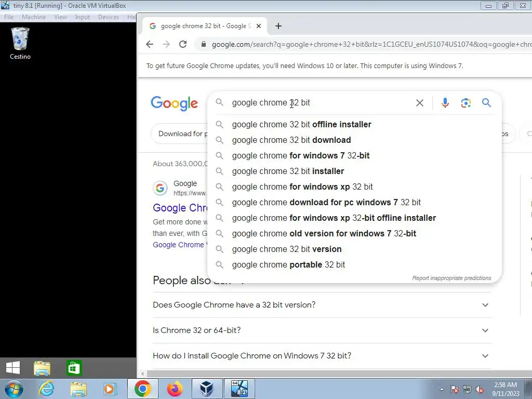The width and height of the screenshot is (532, 399).
Task: Choose suggestion 'for windows 7 32-bit'
Action: coord(354,156)
